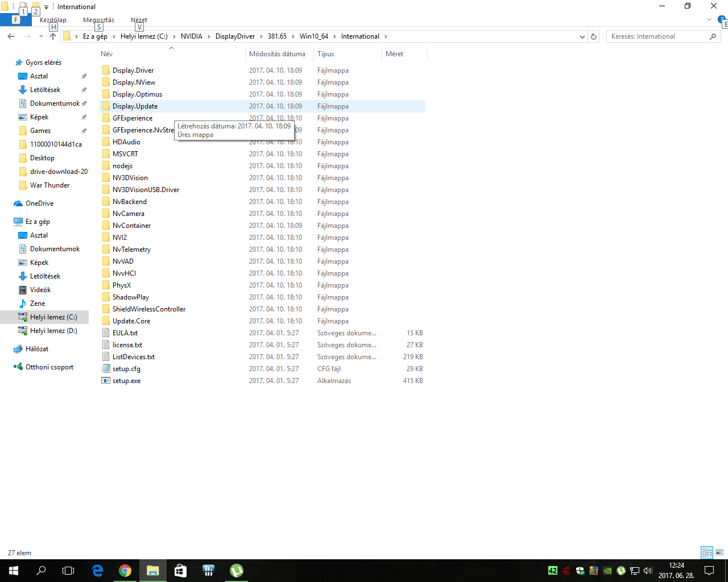Image resolution: width=728 pixels, height=582 pixels.
Task: Expand the chevron after Win10_64 in path
Action: click(334, 36)
